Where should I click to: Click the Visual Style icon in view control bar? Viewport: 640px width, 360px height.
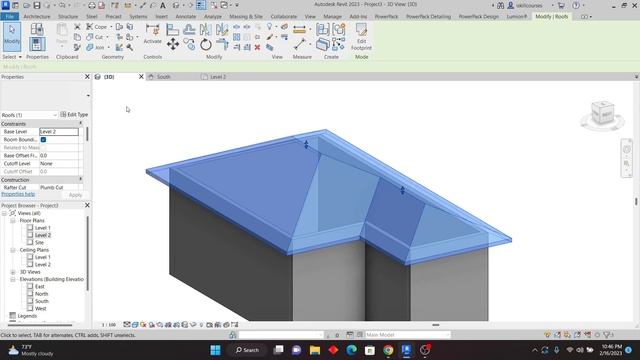[135, 325]
